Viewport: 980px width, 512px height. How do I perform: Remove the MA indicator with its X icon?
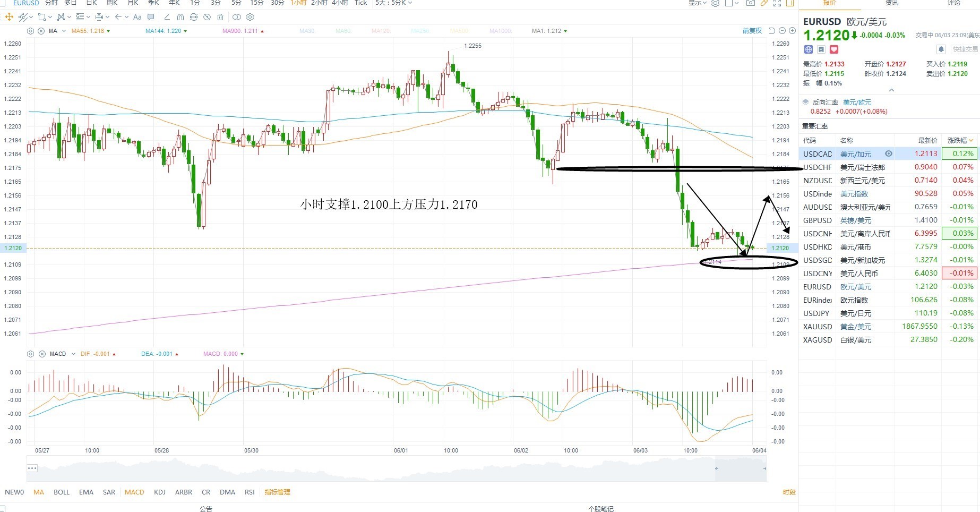point(41,31)
